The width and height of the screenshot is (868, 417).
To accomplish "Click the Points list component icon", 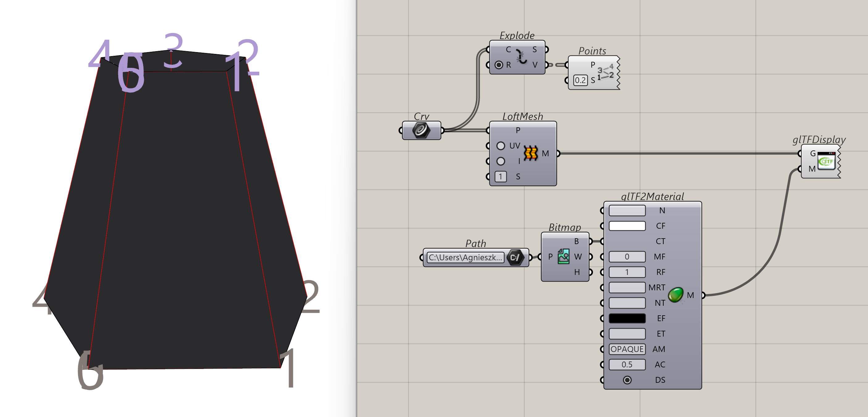I will point(606,72).
